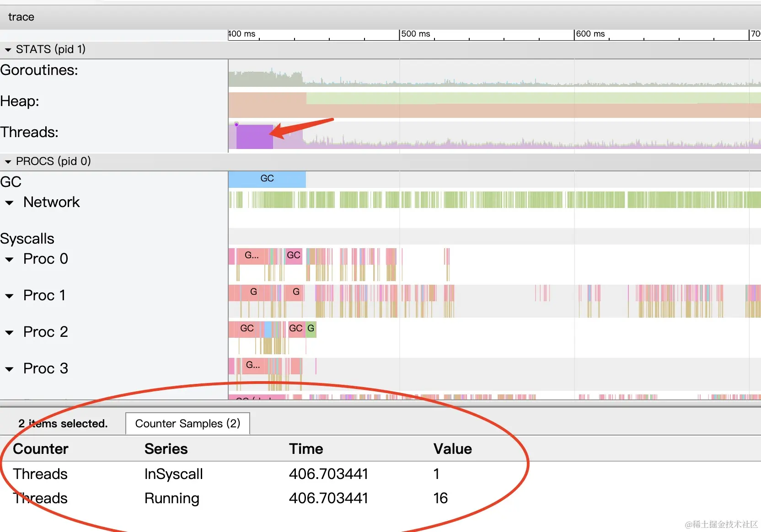Click the Syscalls track label

27,239
